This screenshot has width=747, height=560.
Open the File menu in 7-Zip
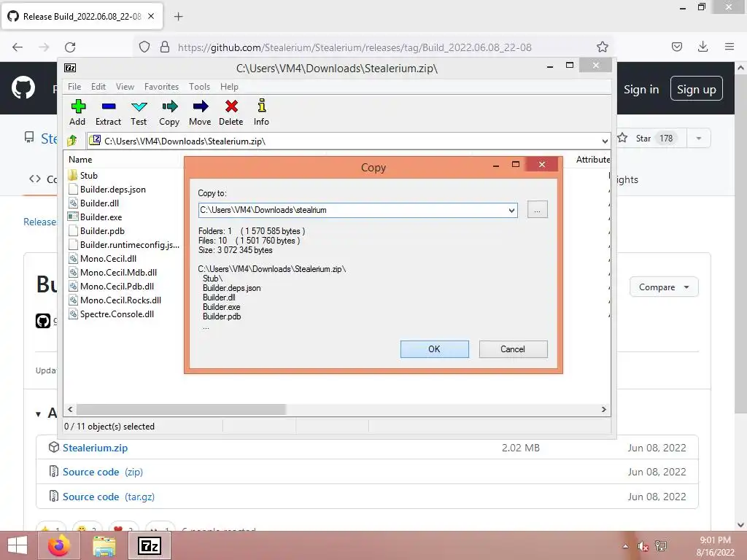[74, 87]
